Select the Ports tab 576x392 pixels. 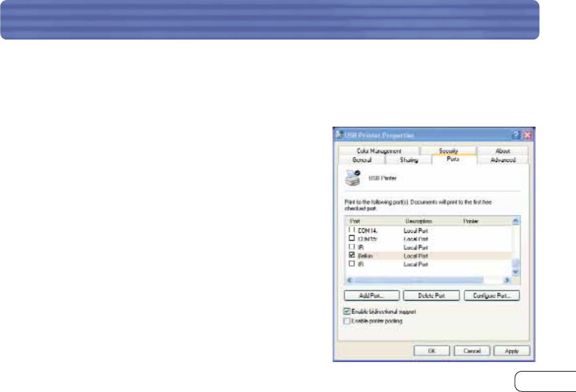(453, 159)
